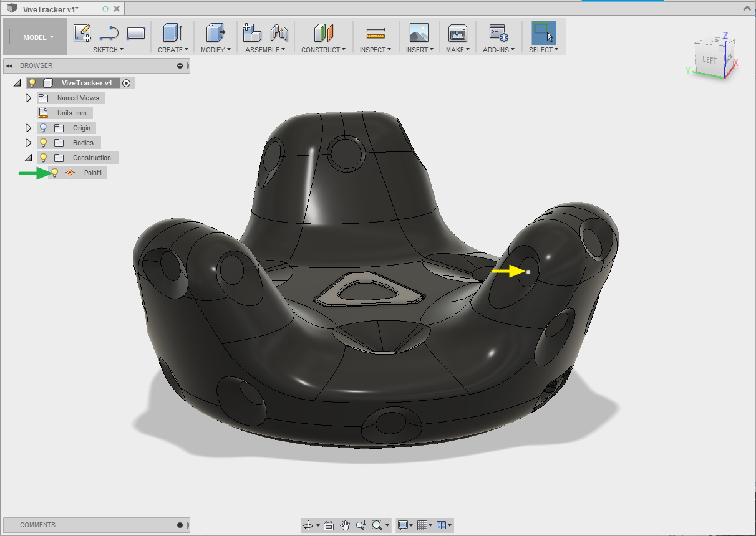This screenshot has width=756, height=536.
Task: Click the Construct plane icon
Action: (324, 33)
